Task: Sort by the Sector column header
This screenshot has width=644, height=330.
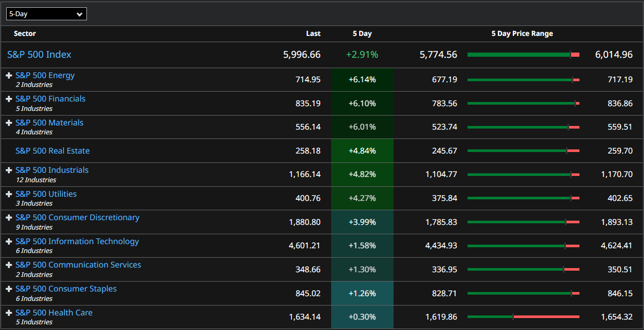Action: (x=25, y=34)
